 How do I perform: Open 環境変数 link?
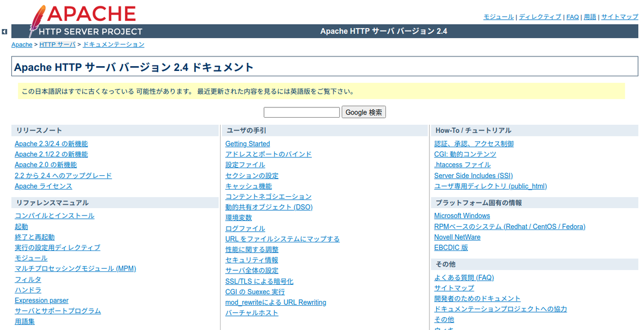pyautogui.click(x=239, y=218)
